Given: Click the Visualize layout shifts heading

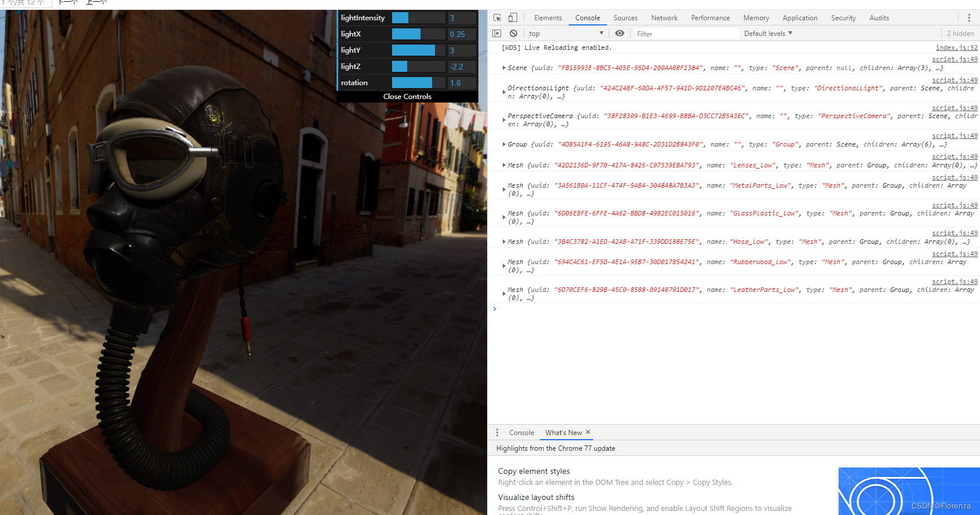Looking at the screenshot, I should pyautogui.click(x=536, y=497).
